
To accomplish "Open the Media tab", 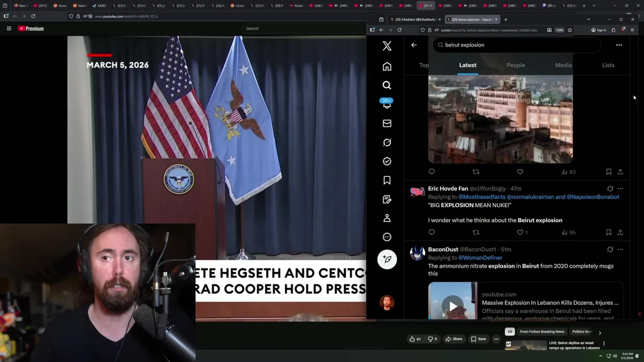I will tap(563, 65).
